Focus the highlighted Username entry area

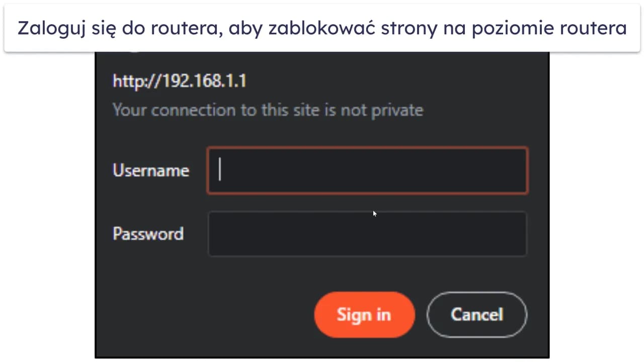coord(367,170)
